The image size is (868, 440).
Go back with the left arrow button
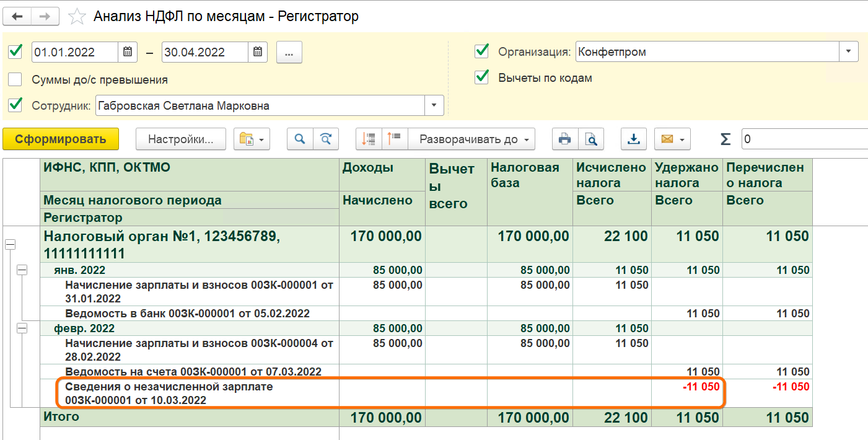17,16
